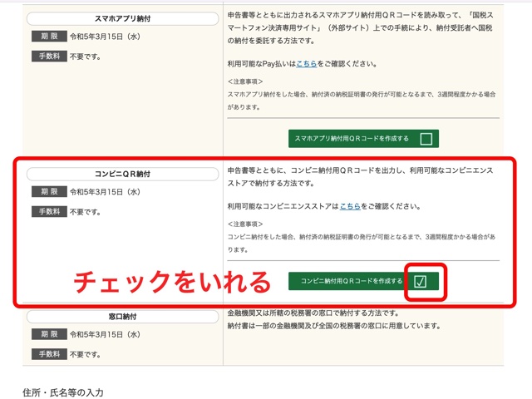Click the 窓口納付 deadline date text

[x=105, y=334]
